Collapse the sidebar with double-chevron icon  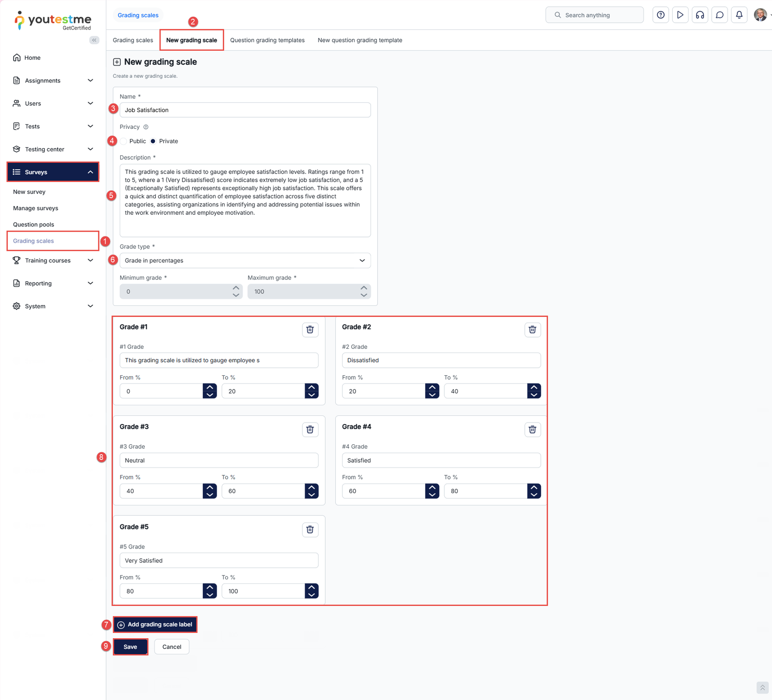(x=94, y=40)
